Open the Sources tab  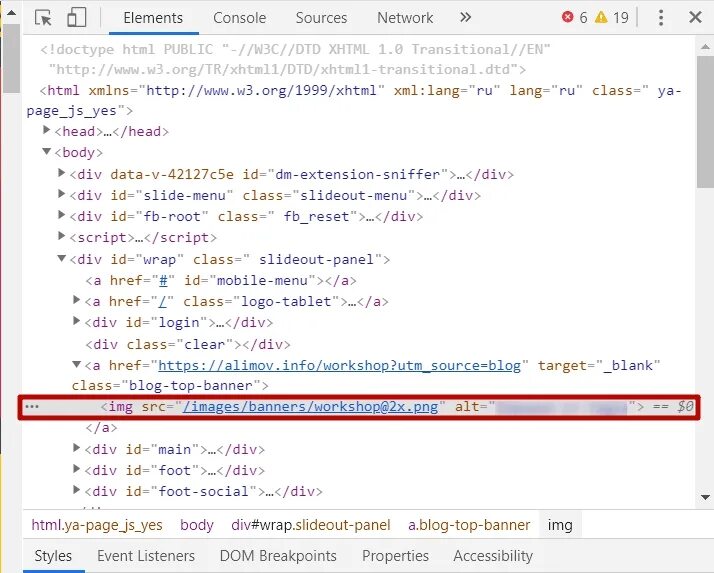point(321,18)
